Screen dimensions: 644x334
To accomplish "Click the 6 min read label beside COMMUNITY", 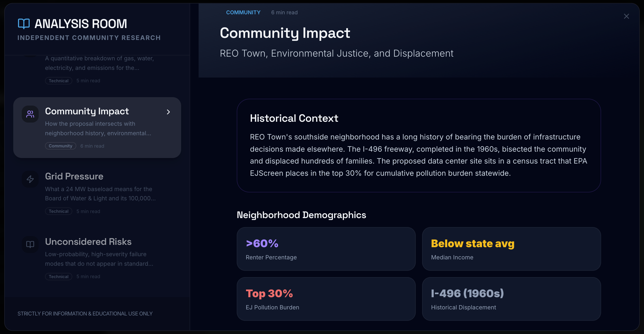I will click(x=284, y=12).
